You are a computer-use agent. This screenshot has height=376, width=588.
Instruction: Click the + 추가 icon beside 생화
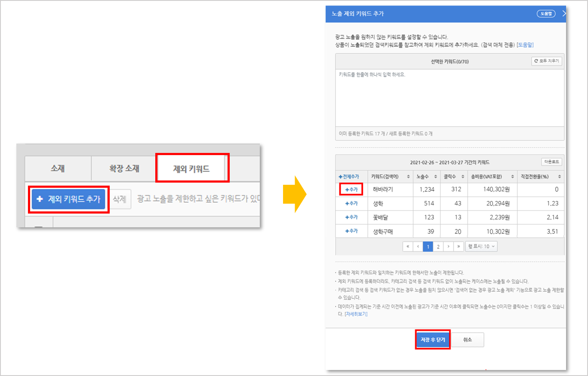tap(351, 203)
